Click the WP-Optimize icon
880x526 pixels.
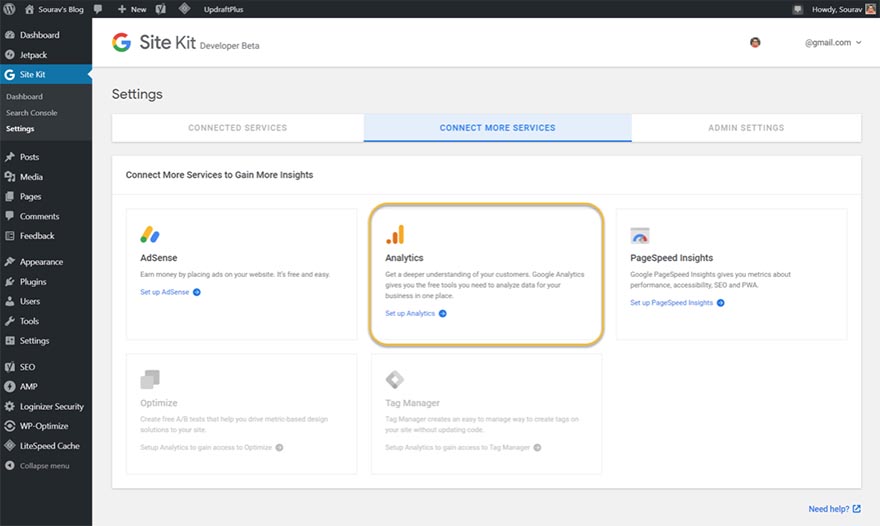click(x=10, y=426)
